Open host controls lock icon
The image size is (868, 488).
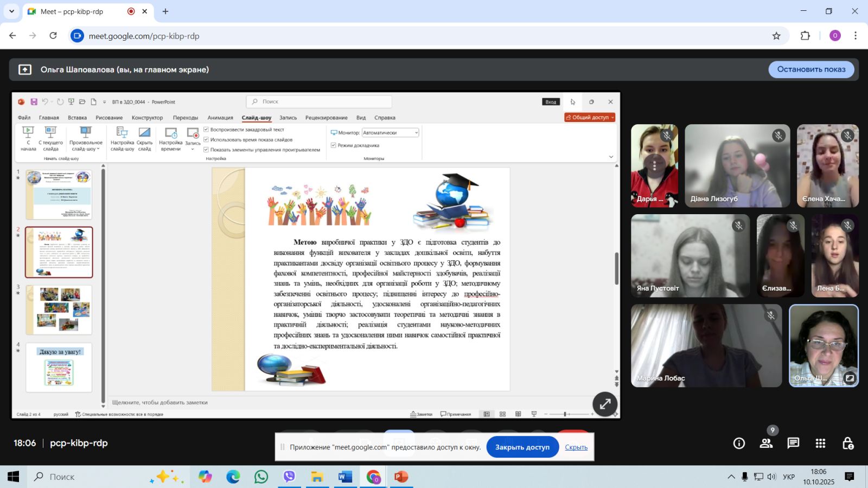(x=848, y=444)
